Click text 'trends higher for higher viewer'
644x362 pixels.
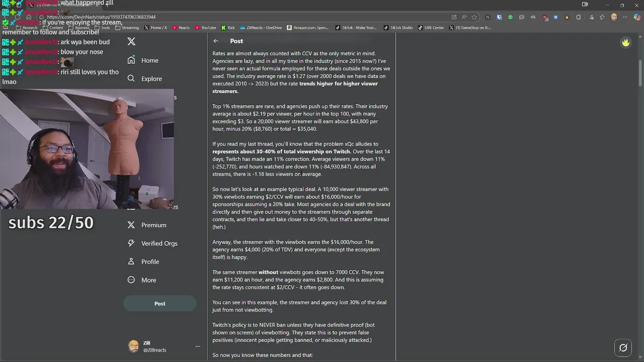coord(338,83)
